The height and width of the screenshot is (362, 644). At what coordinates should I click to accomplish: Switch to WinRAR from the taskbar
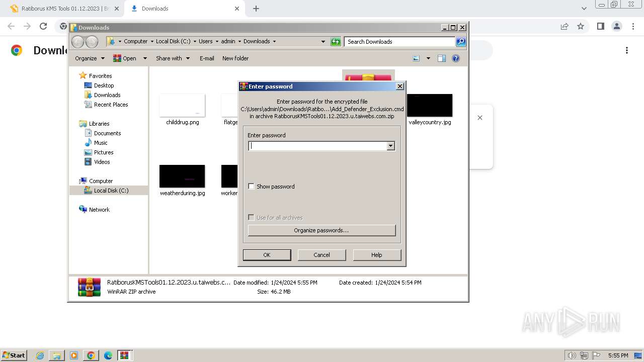125,355
